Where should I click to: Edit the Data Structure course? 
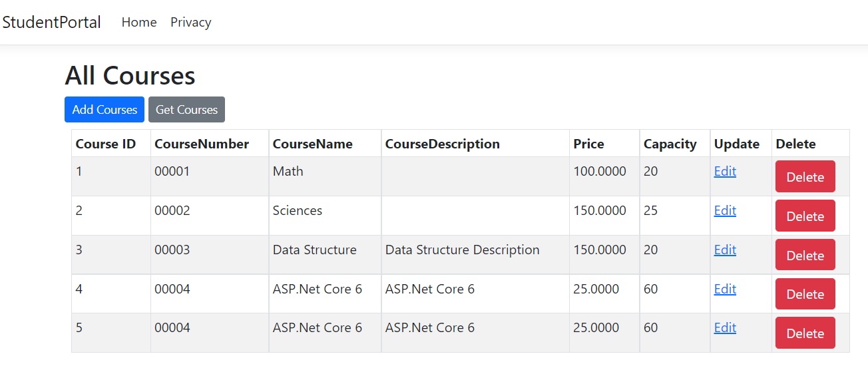[x=725, y=250]
